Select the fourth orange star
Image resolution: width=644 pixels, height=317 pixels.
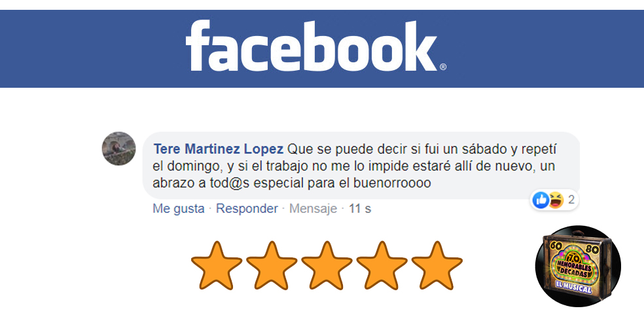click(382, 266)
